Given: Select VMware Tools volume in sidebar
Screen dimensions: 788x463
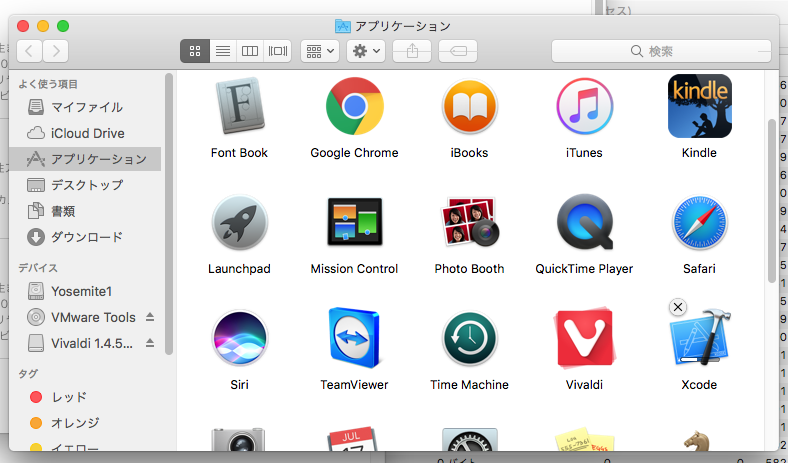Looking at the screenshot, I should (x=85, y=317).
